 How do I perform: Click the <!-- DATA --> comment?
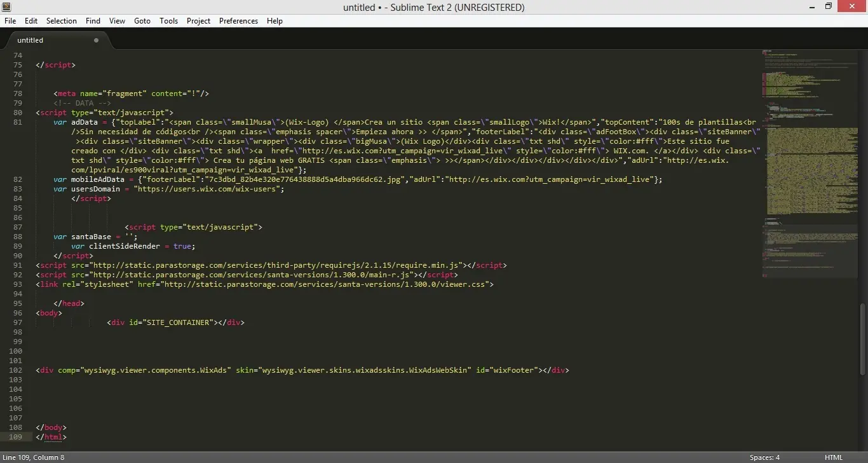tap(82, 103)
